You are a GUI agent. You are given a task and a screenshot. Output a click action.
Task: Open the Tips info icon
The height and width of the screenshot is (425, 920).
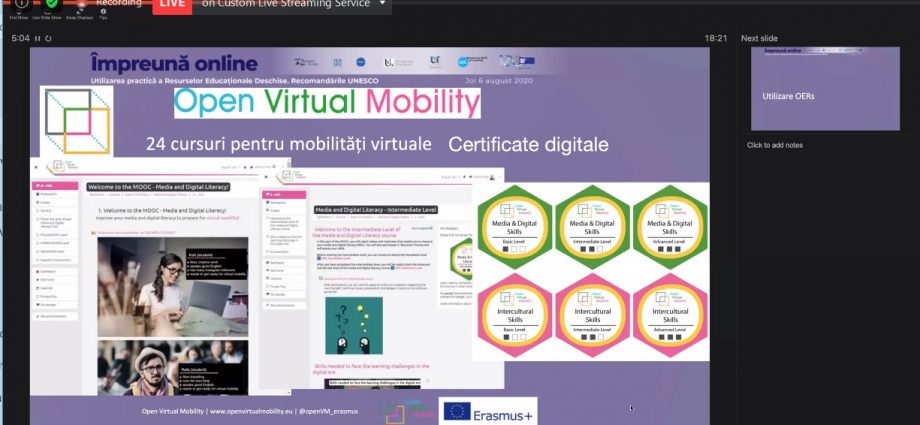tap(103, 11)
